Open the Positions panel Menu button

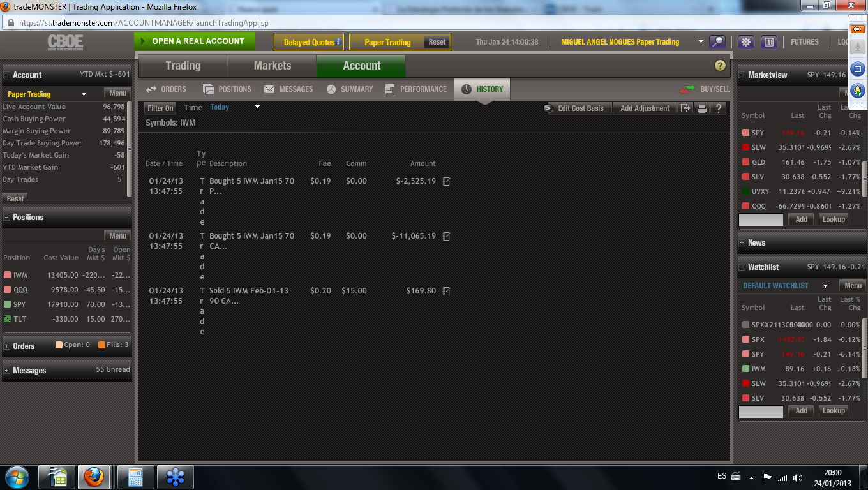(118, 236)
